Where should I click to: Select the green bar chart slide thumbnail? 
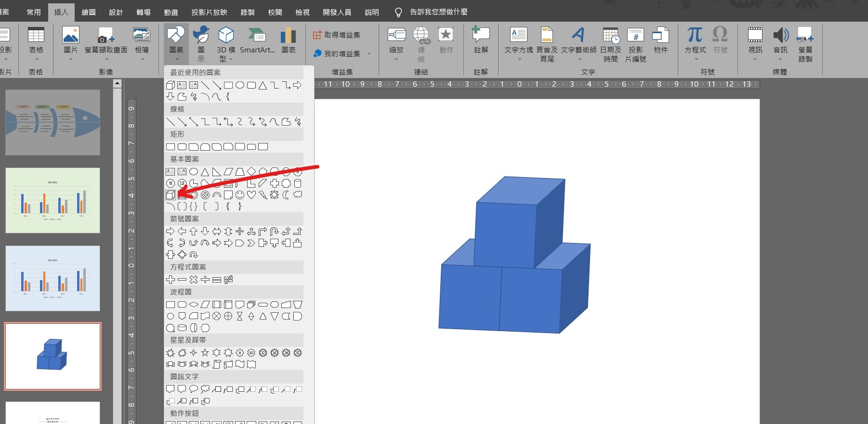(53, 200)
